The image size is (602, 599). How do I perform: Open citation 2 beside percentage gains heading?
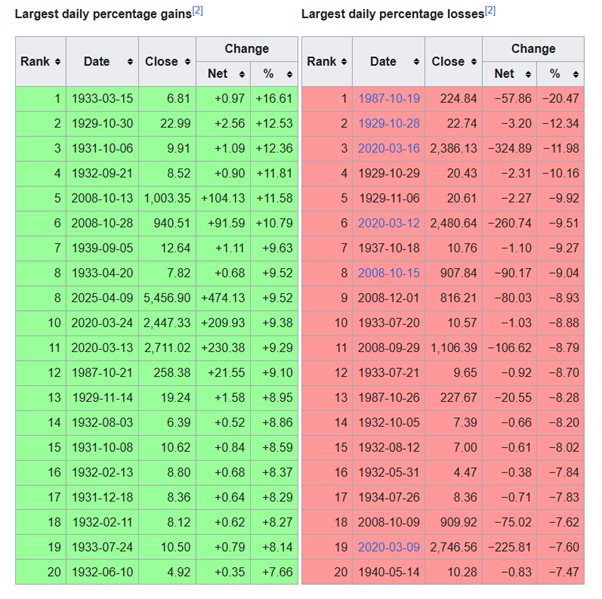[197, 11]
